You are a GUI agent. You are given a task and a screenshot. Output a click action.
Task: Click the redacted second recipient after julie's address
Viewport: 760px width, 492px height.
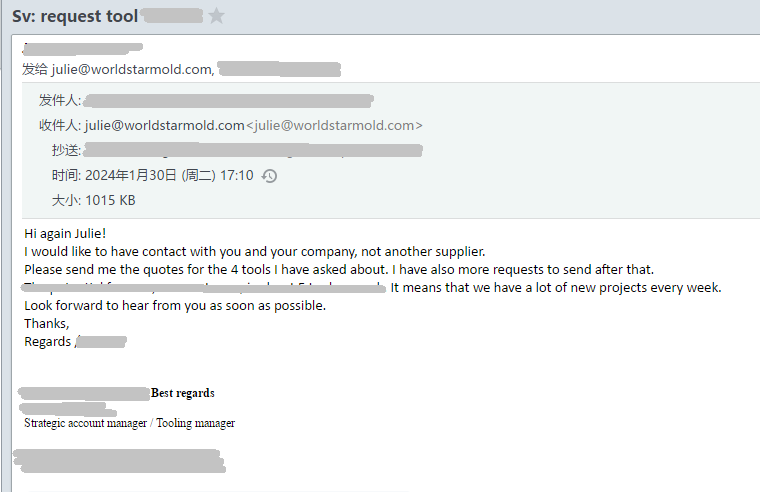pos(279,69)
